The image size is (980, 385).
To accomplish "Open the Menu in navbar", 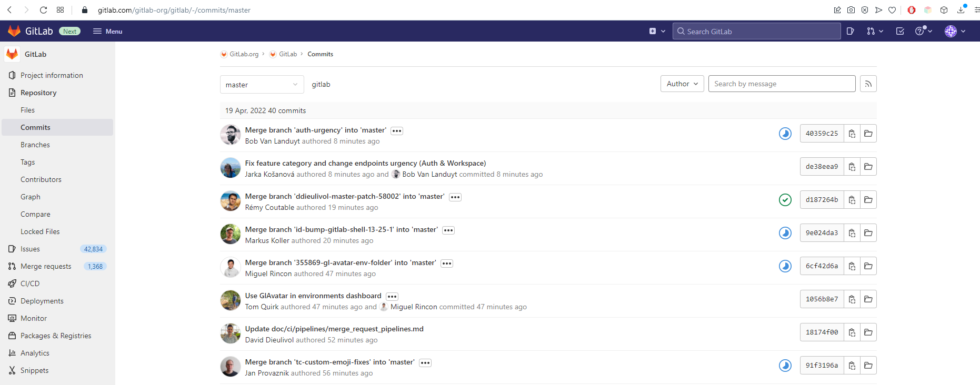I will 108,31.
